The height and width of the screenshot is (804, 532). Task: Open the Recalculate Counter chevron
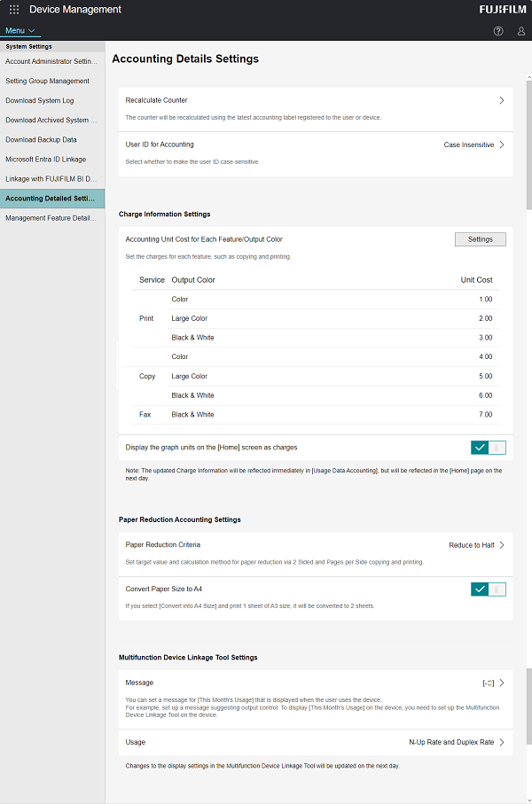point(501,100)
